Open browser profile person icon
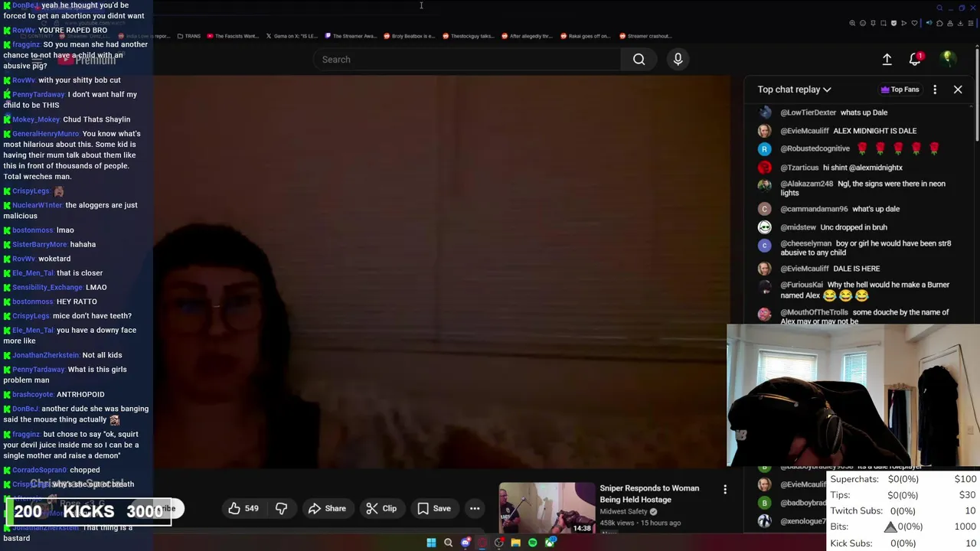The height and width of the screenshot is (551, 980). (950, 23)
